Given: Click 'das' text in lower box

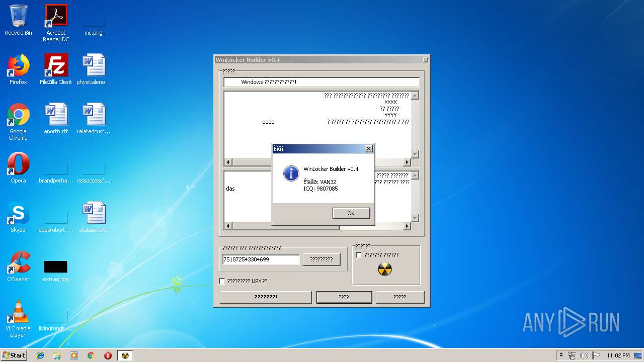Looking at the screenshot, I should 230,189.
